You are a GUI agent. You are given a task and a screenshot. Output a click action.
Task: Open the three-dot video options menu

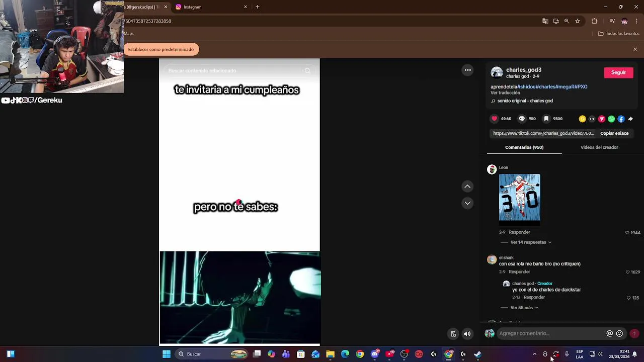pos(467,70)
